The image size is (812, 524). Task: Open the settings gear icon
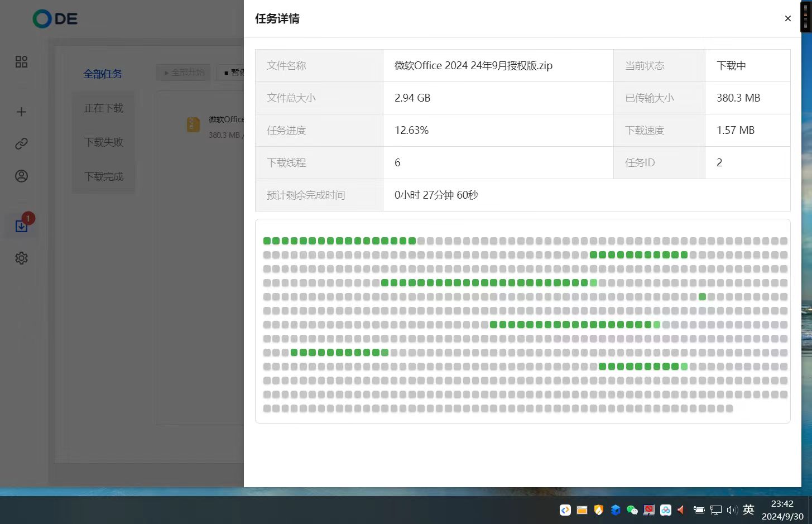click(21, 258)
